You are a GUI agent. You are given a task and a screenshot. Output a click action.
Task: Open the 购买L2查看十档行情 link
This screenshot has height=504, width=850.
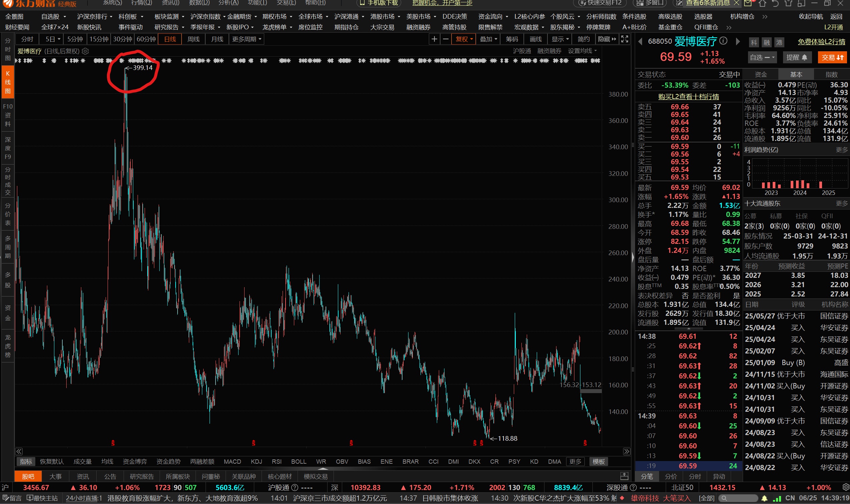pos(688,97)
